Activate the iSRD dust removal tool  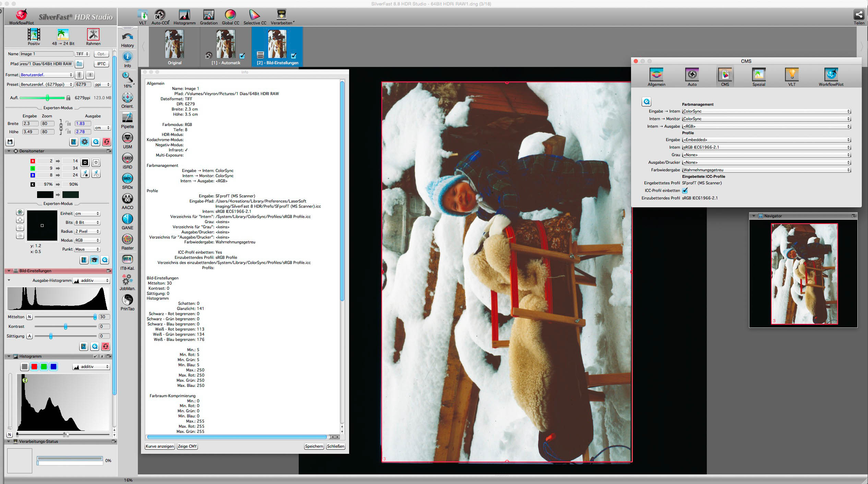pyautogui.click(x=128, y=158)
